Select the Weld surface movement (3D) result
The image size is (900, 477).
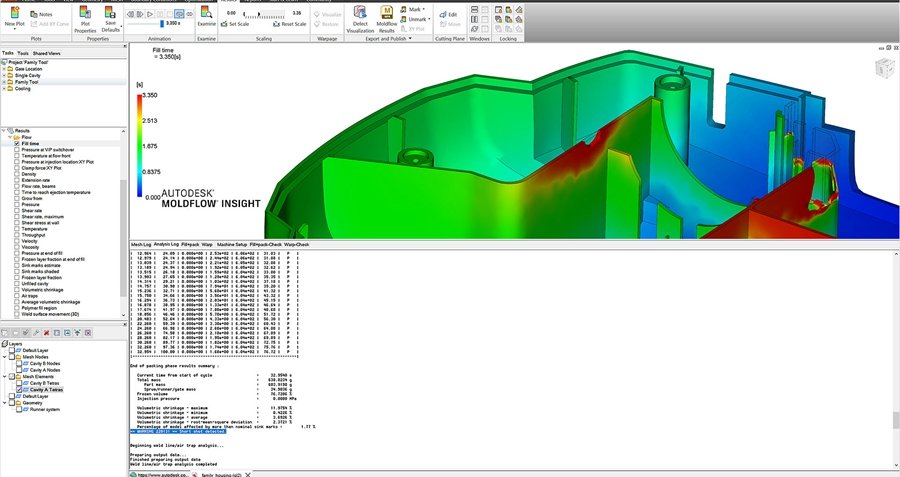click(50, 315)
